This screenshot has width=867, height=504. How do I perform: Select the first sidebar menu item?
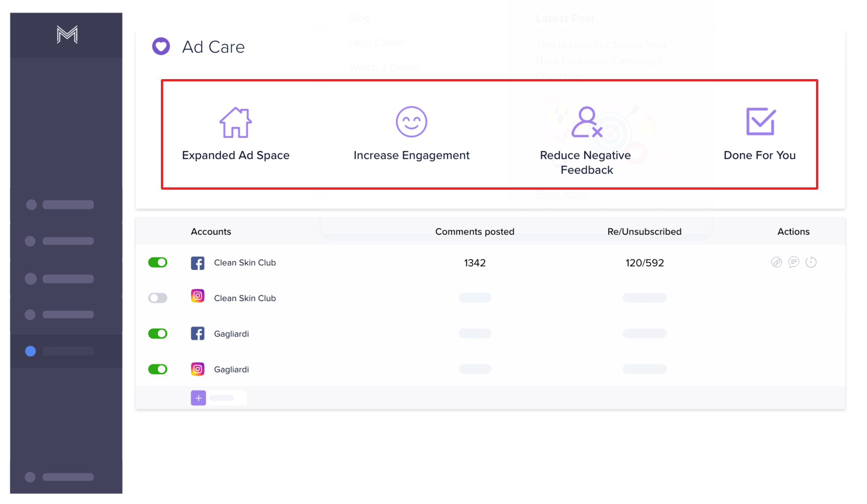click(60, 204)
